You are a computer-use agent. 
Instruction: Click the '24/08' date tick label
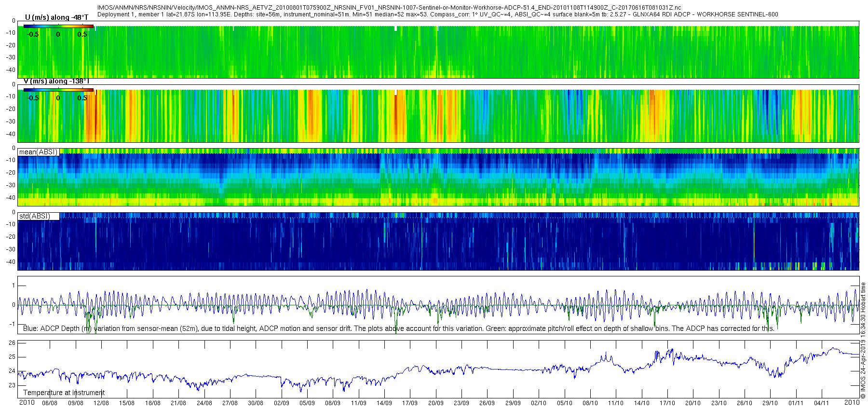coord(204,403)
